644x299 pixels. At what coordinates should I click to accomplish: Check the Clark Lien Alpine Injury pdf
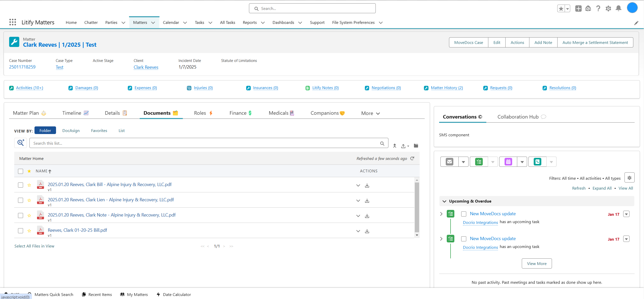coord(21,200)
